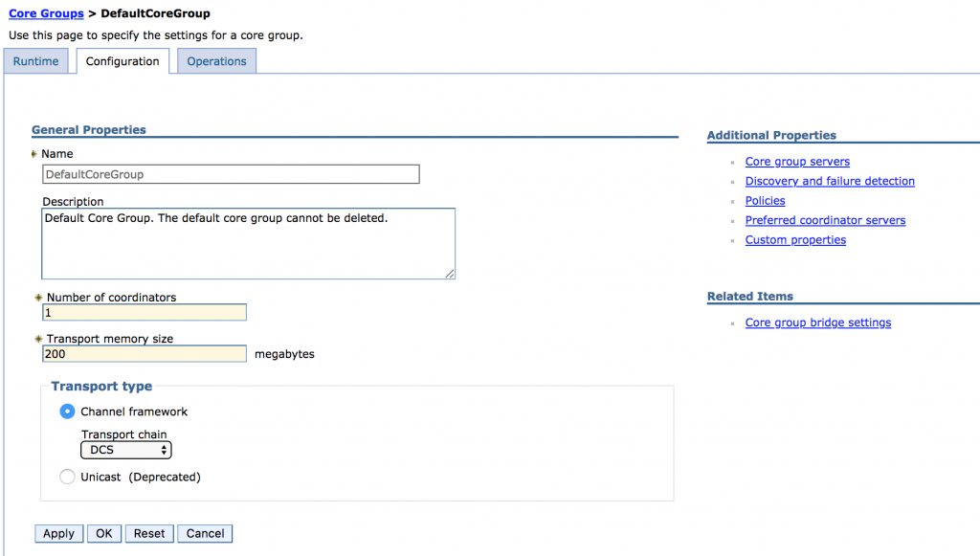Open the Core group servers link
The width and height of the screenshot is (980, 556).
pos(797,161)
